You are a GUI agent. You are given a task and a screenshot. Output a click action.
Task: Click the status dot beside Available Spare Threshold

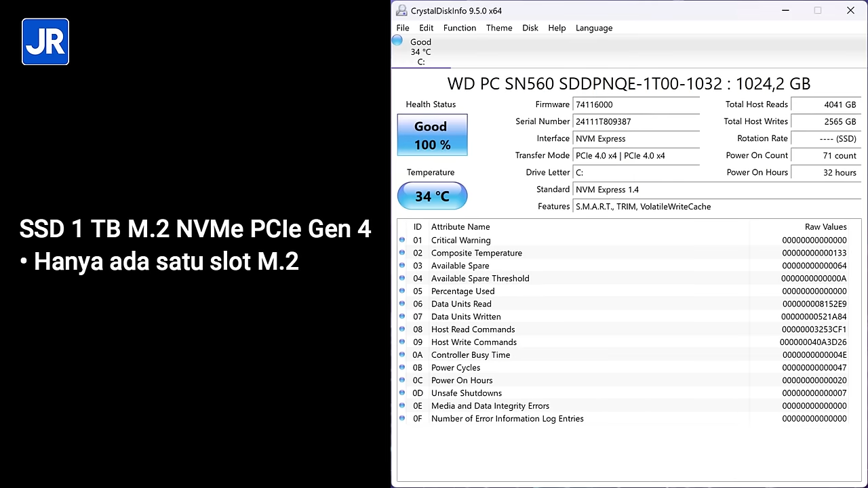pos(402,279)
